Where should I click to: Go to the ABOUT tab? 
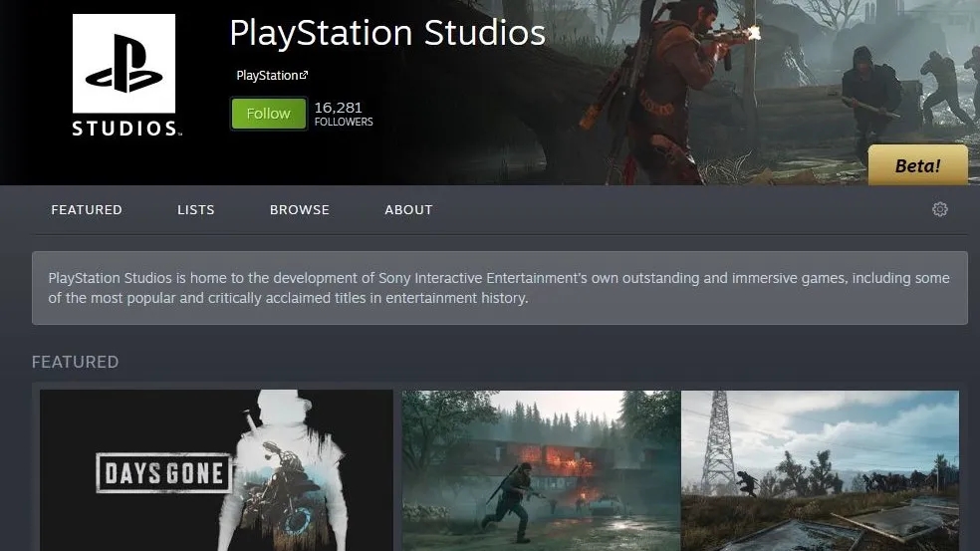(408, 210)
